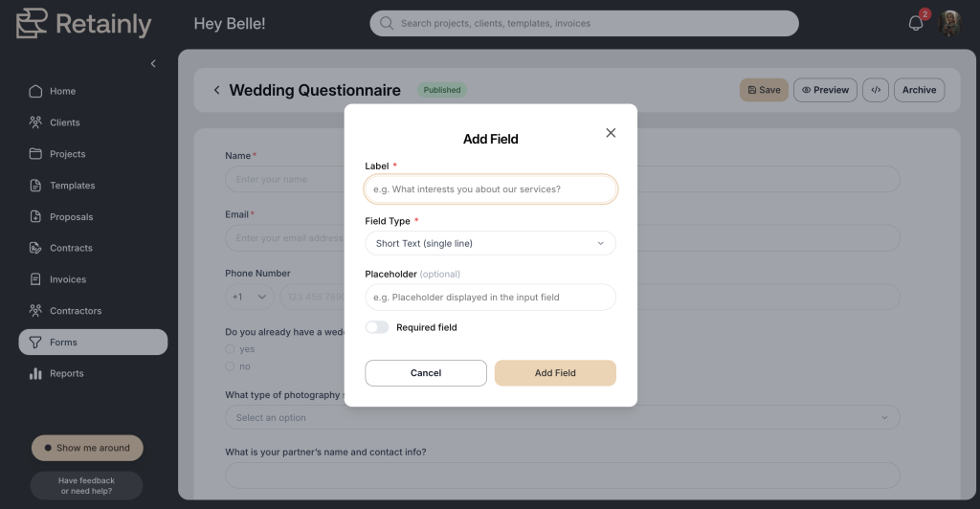This screenshot has height=509, width=980.
Task: Click the search magnifier icon
Action: (387, 23)
